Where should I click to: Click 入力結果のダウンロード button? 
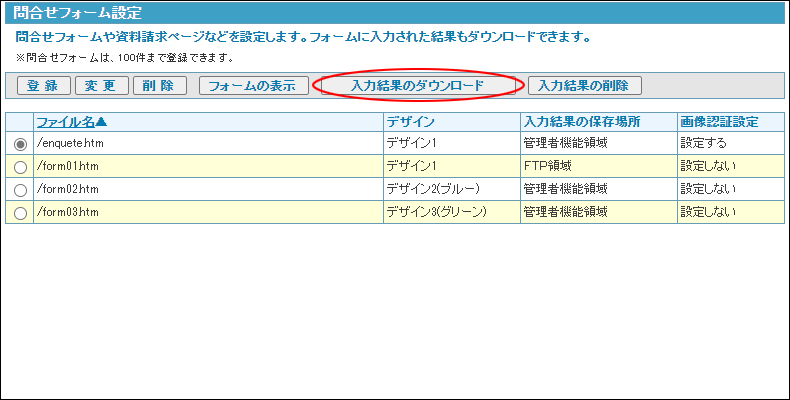pyautogui.click(x=417, y=86)
